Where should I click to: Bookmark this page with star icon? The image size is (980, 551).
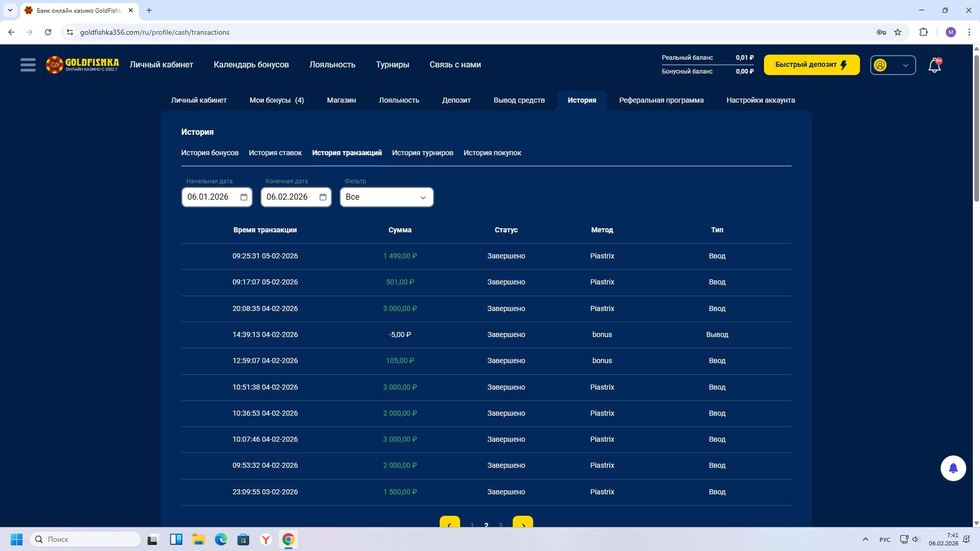coord(897,32)
